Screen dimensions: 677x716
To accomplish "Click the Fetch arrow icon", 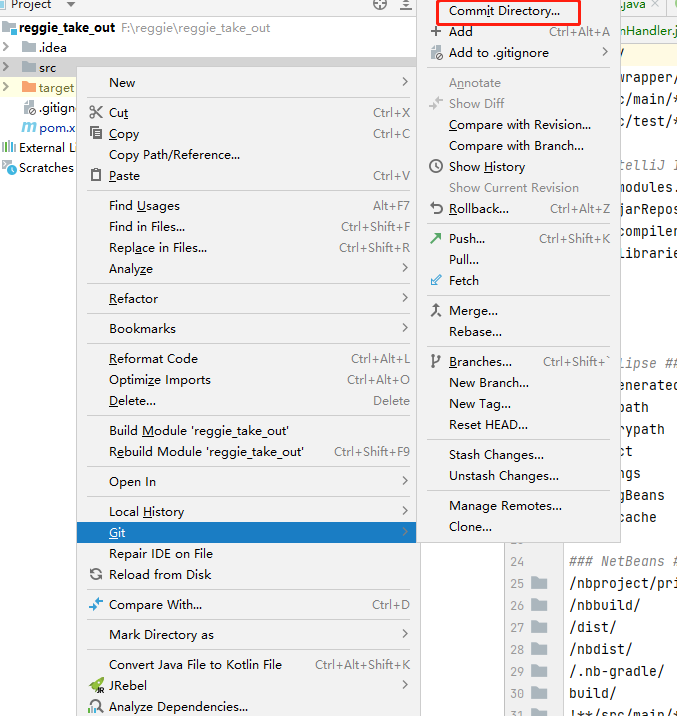I will 436,280.
